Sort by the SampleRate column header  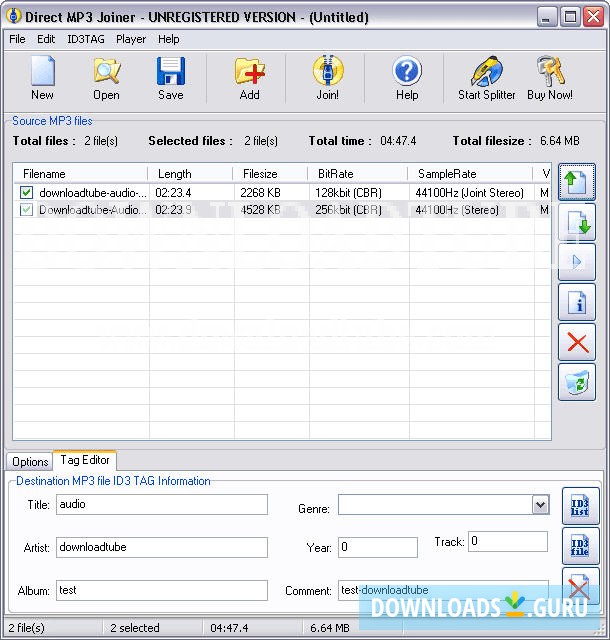coord(470,174)
